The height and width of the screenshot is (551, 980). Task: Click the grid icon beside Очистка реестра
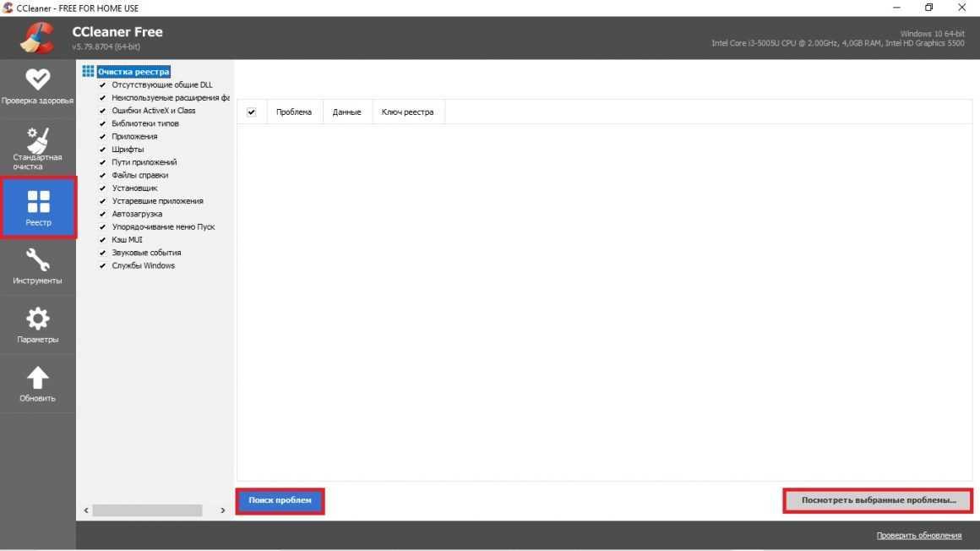[x=88, y=71]
